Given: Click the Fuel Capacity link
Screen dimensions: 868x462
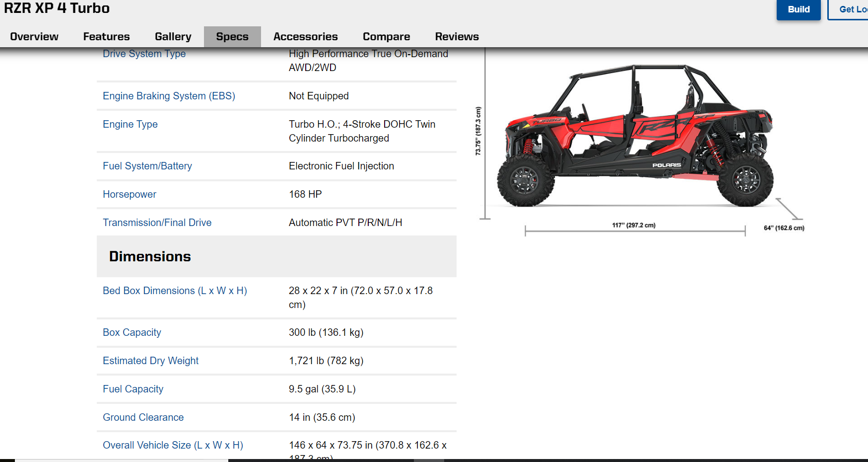Looking at the screenshot, I should (133, 389).
